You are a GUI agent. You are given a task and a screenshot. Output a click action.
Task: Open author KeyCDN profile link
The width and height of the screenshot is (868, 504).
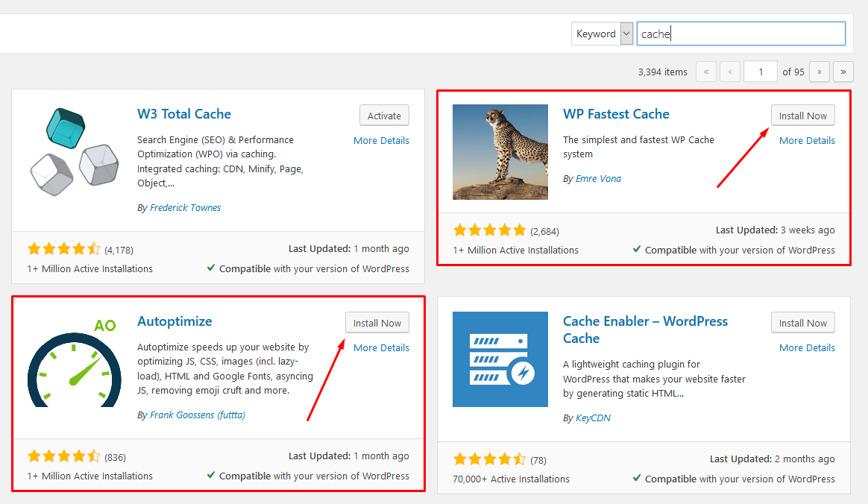pos(594,418)
